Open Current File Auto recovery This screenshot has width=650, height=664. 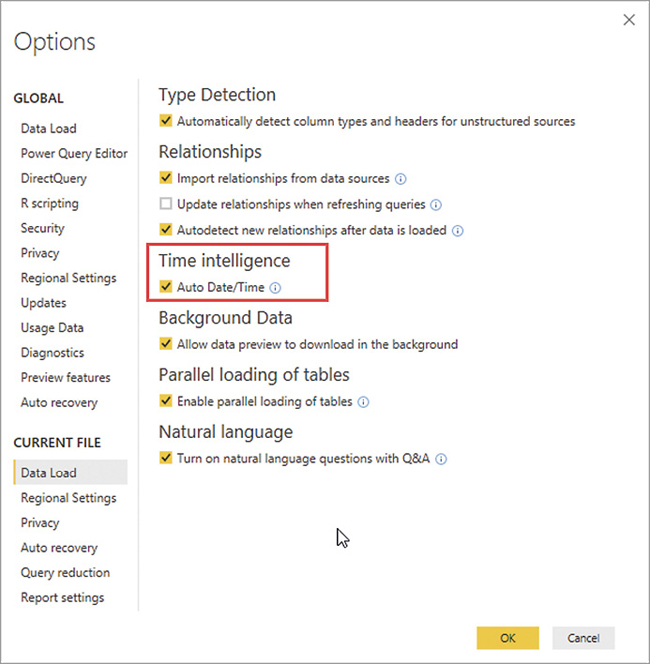[59, 548]
